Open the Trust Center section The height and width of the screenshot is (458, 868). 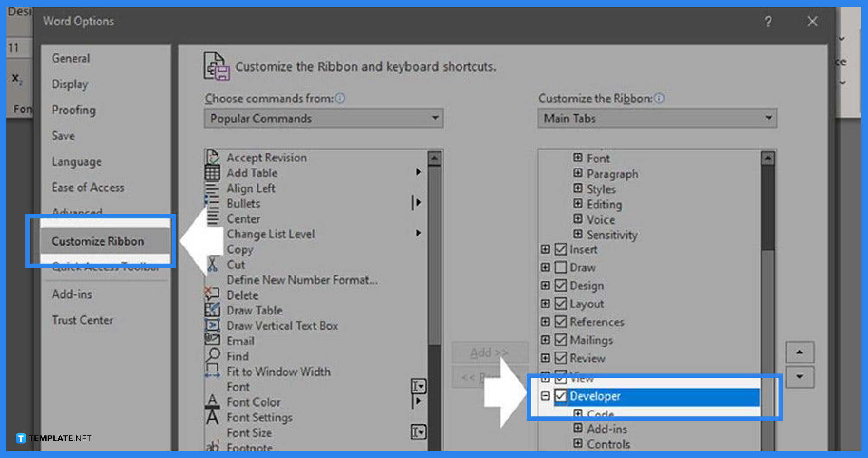83,320
